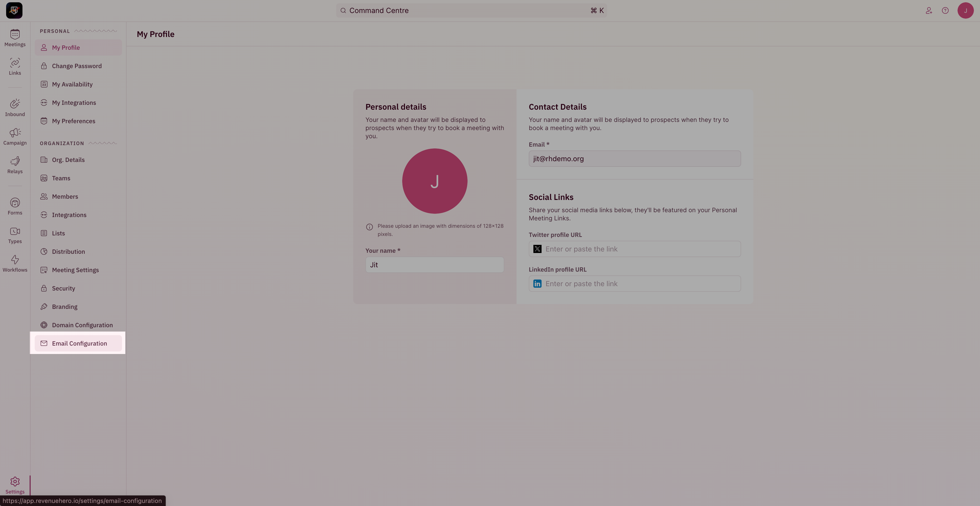Open the Links section
The image size is (980, 506).
tap(15, 67)
